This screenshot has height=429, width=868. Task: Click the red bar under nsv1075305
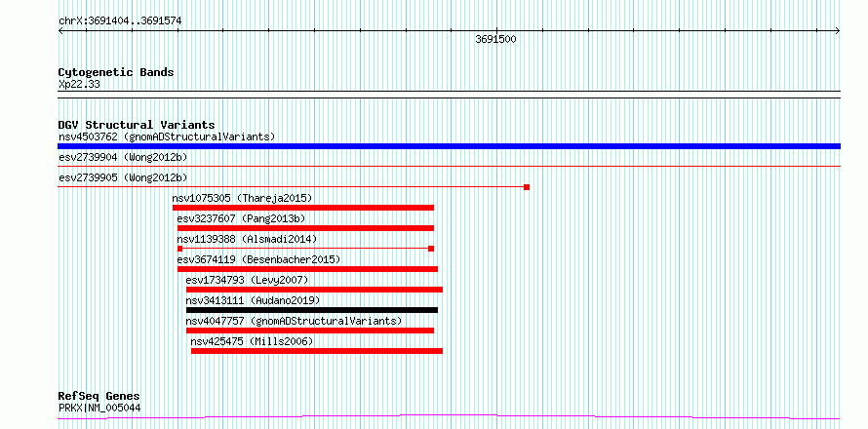pos(302,208)
